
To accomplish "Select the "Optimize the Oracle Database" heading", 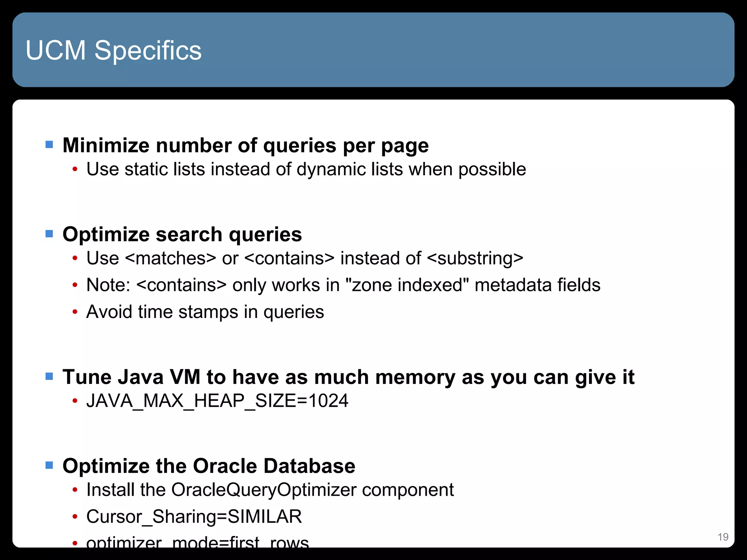I will (209, 466).
